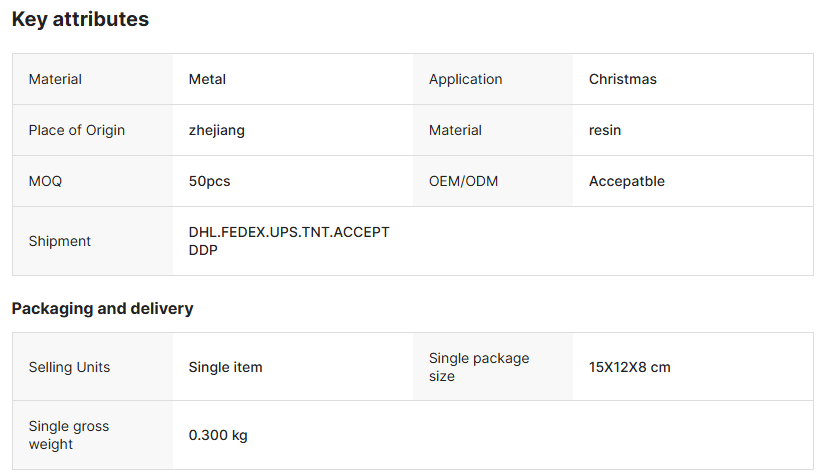818x476 pixels.
Task: Click the zhejiang value
Action: pyautogui.click(x=216, y=130)
